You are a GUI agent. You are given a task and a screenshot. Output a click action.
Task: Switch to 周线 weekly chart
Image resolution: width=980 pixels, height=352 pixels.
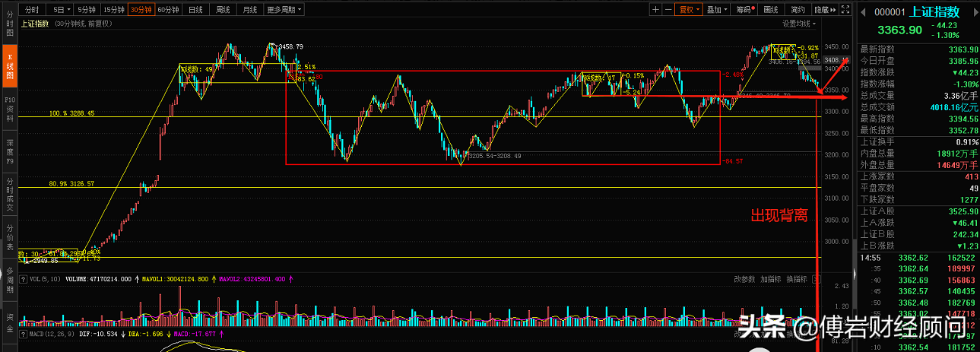tap(223, 10)
